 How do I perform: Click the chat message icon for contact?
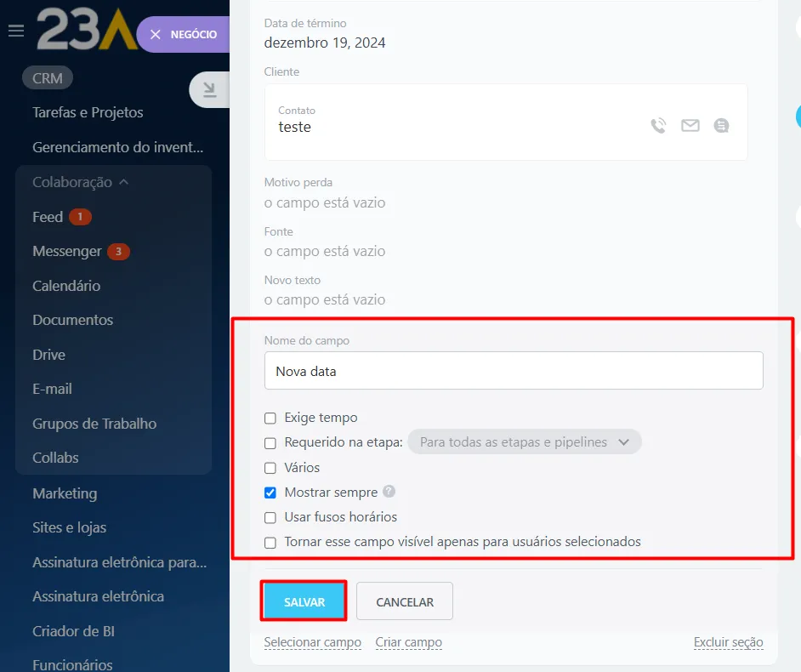click(x=722, y=126)
